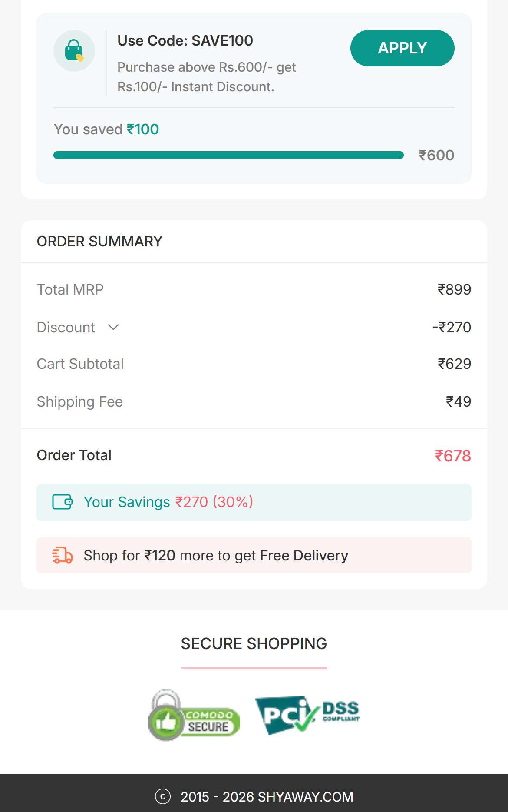Click the ORDER SUMMARY heading

click(x=99, y=241)
